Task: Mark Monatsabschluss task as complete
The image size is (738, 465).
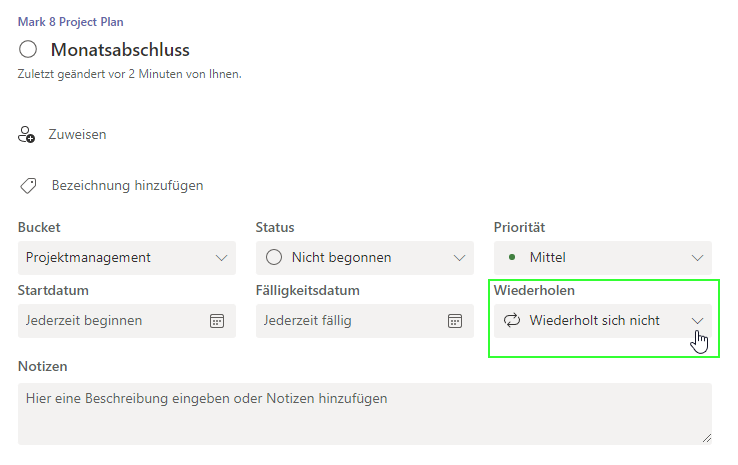Action: pos(28,49)
